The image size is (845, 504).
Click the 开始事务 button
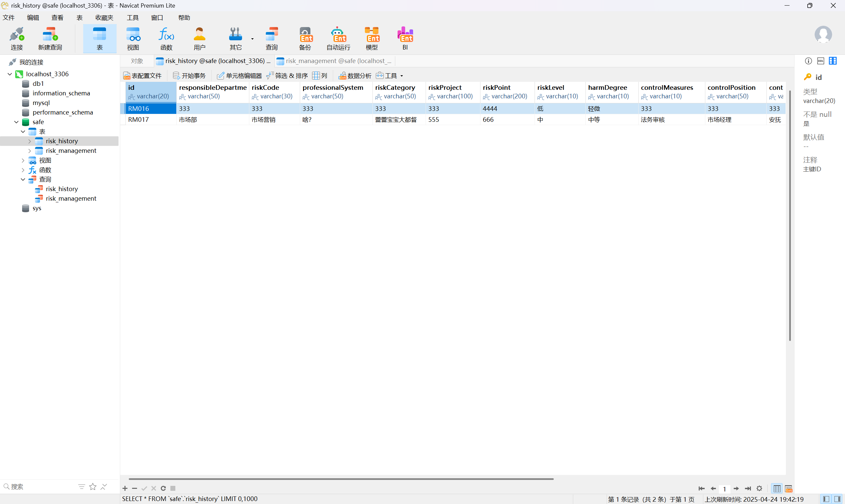[190, 76]
